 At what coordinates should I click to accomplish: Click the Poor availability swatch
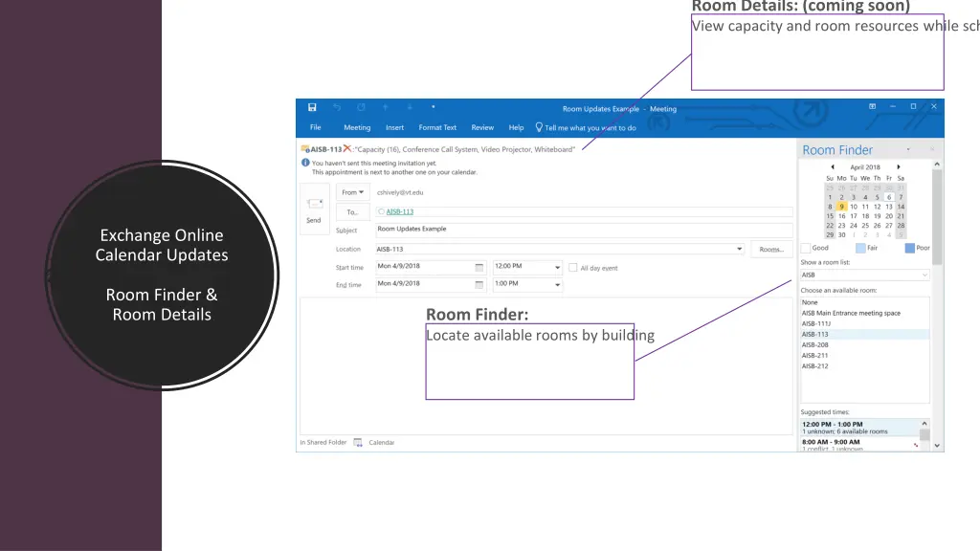[x=910, y=248]
